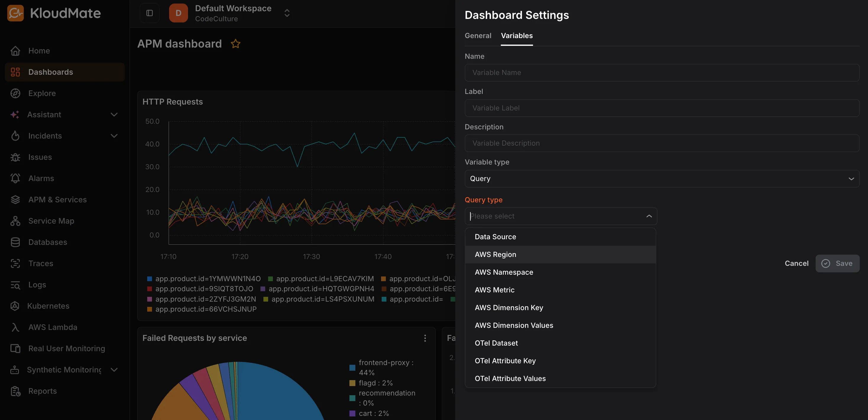The width and height of the screenshot is (868, 420).
Task: Click the HTTP Requests panel title
Action: (x=173, y=102)
